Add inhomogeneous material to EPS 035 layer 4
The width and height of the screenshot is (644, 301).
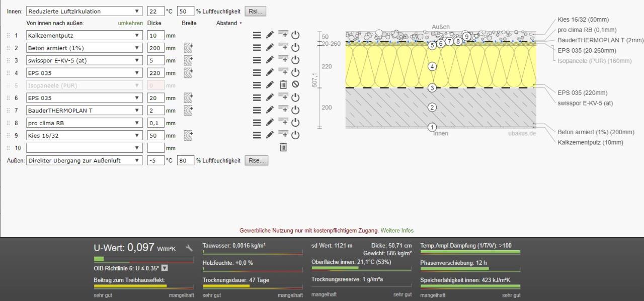click(189, 73)
